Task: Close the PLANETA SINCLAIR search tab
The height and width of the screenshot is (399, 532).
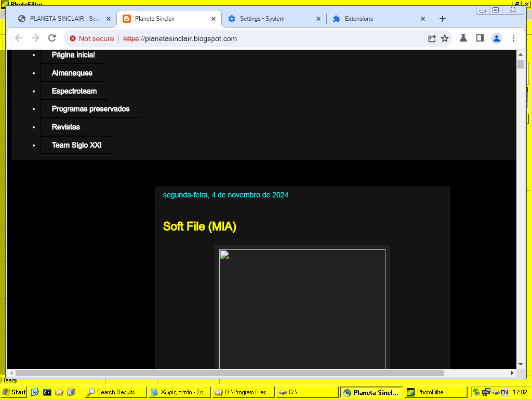Action: pos(109,19)
